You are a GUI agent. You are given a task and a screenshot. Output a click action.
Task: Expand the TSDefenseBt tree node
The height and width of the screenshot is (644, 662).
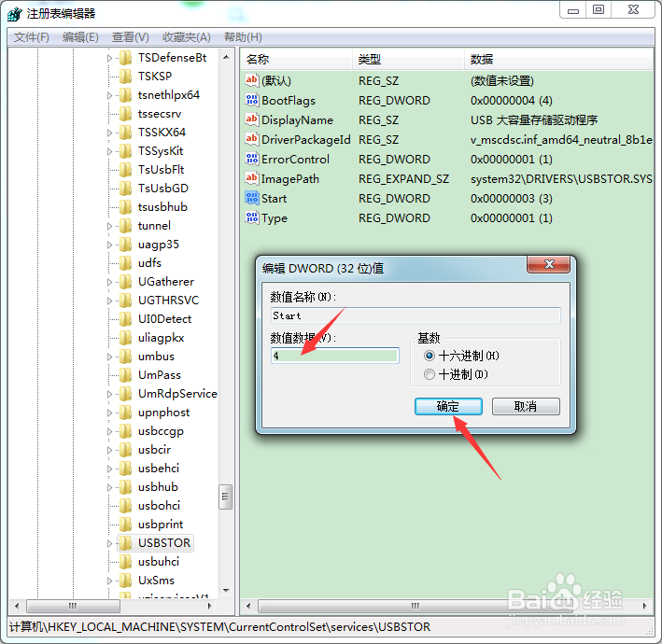(109, 58)
